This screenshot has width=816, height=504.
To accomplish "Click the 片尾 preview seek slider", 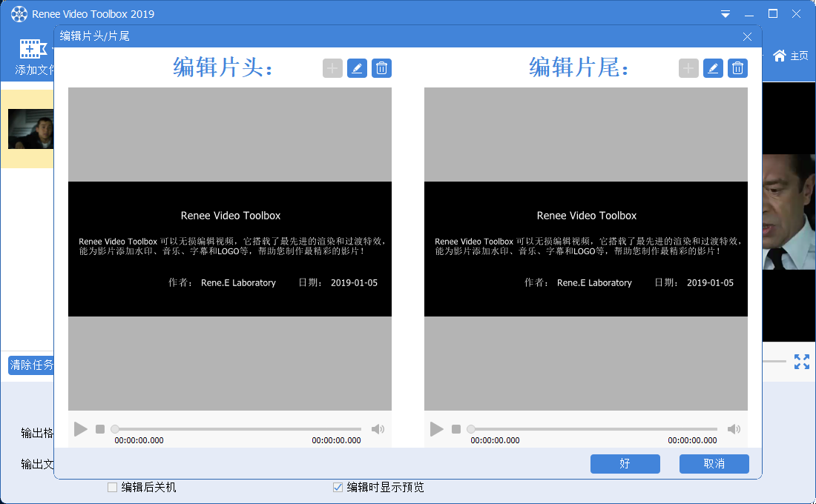I will [593, 429].
